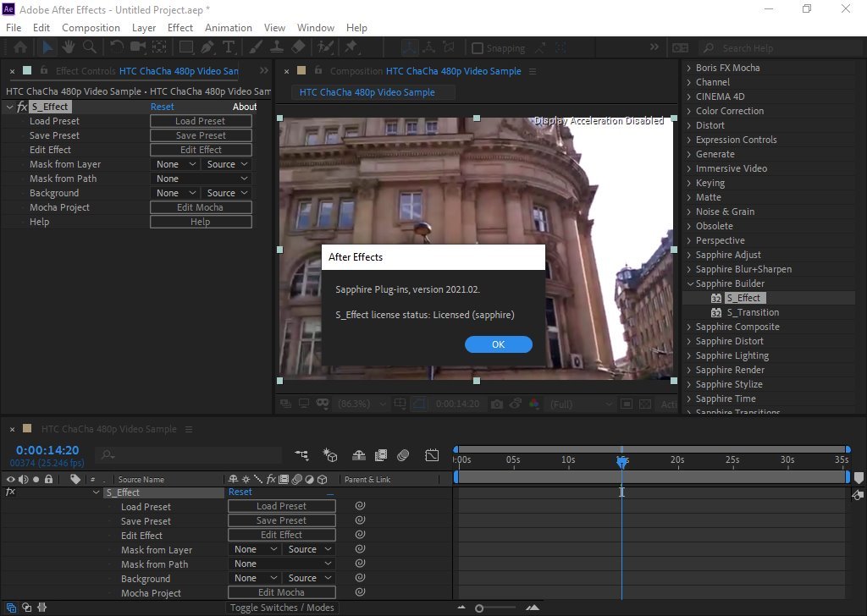Viewport: 867px width, 616px height.
Task: Click the Show Channel color icon in viewer
Action: [x=533, y=404]
